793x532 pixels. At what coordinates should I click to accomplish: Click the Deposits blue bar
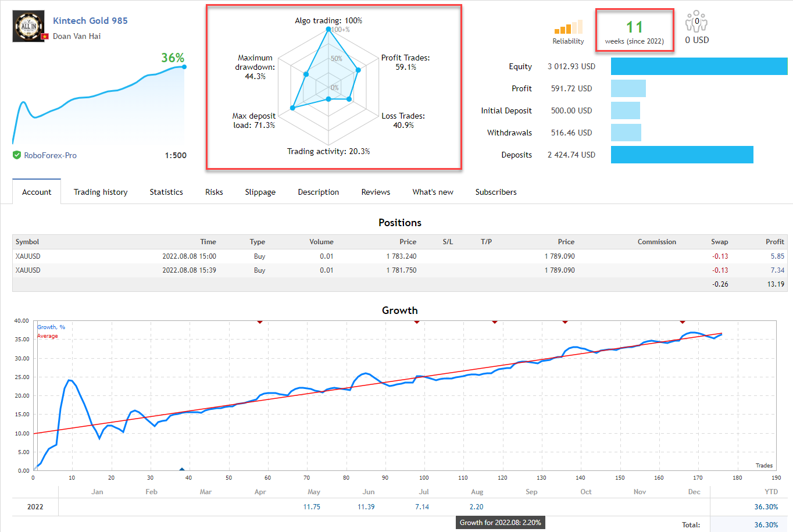tap(682, 155)
